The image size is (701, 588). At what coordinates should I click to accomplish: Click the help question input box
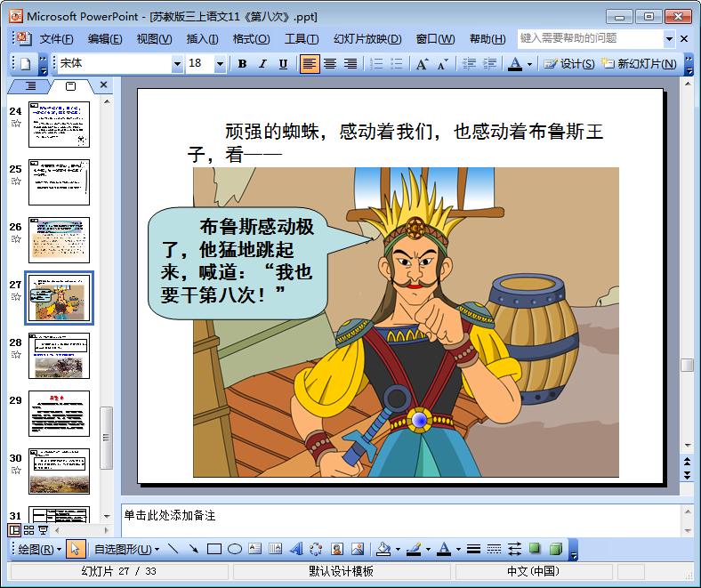[x=590, y=39]
